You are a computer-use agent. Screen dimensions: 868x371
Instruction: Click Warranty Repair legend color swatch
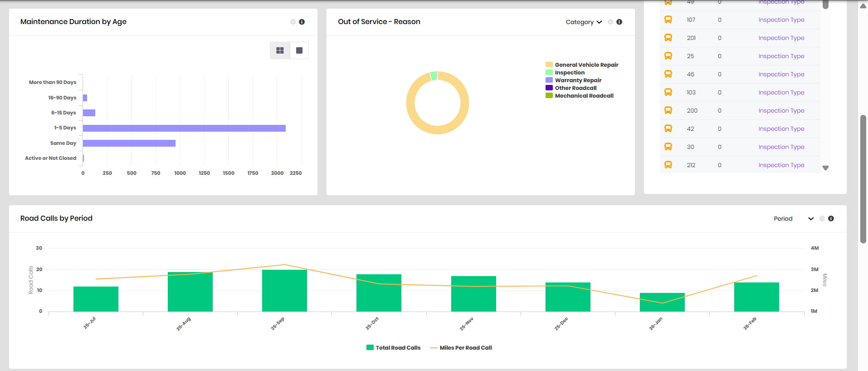(x=549, y=80)
